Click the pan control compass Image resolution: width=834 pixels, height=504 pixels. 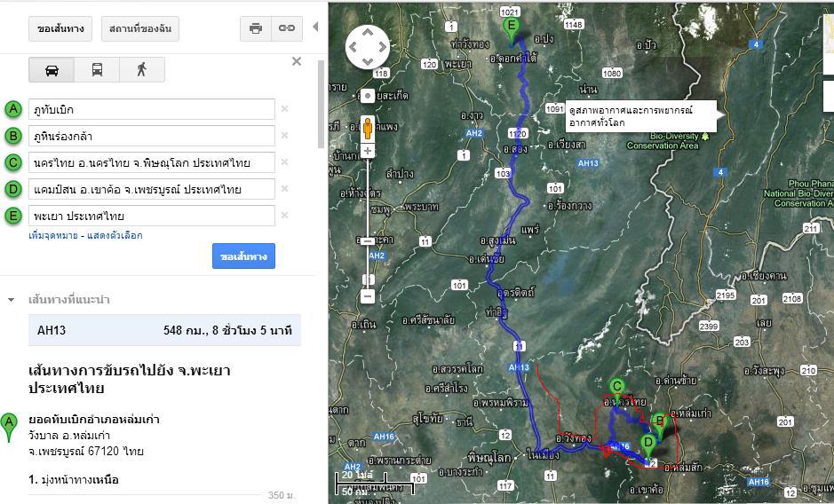pyautogui.click(x=368, y=46)
